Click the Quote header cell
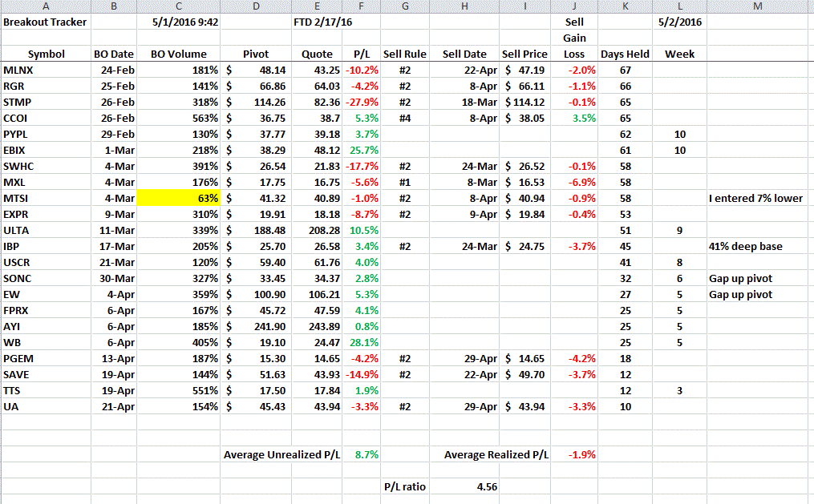 coord(317,54)
